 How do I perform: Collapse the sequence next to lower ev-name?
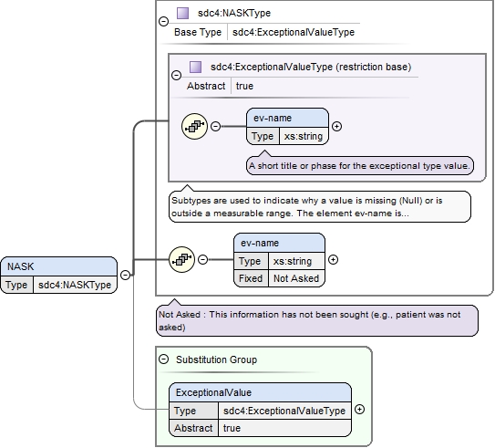point(202,260)
